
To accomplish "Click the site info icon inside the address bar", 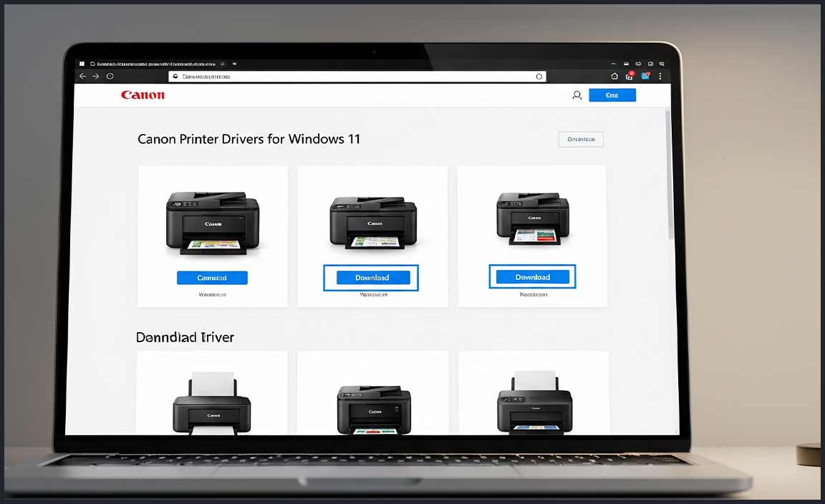I will click(x=175, y=77).
